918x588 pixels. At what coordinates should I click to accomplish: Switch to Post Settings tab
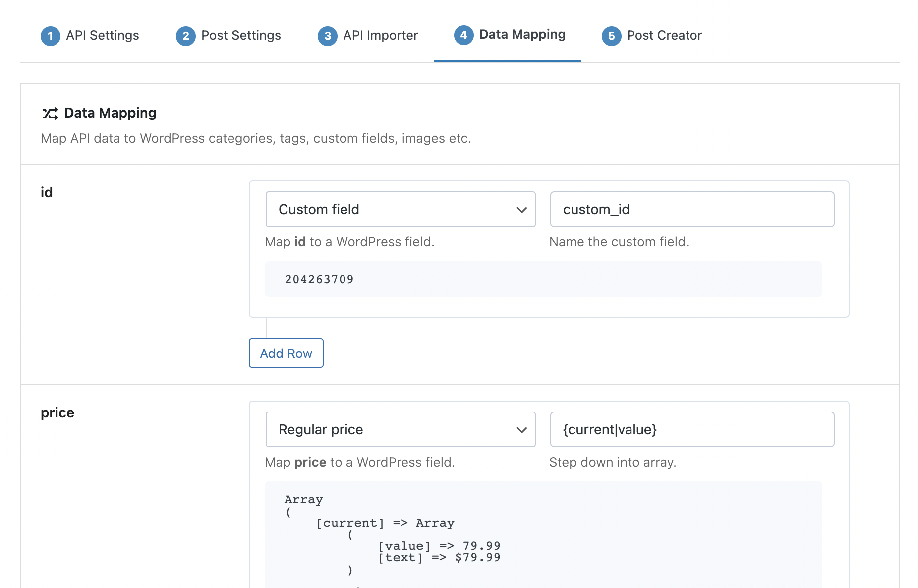pyautogui.click(x=229, y=36)
